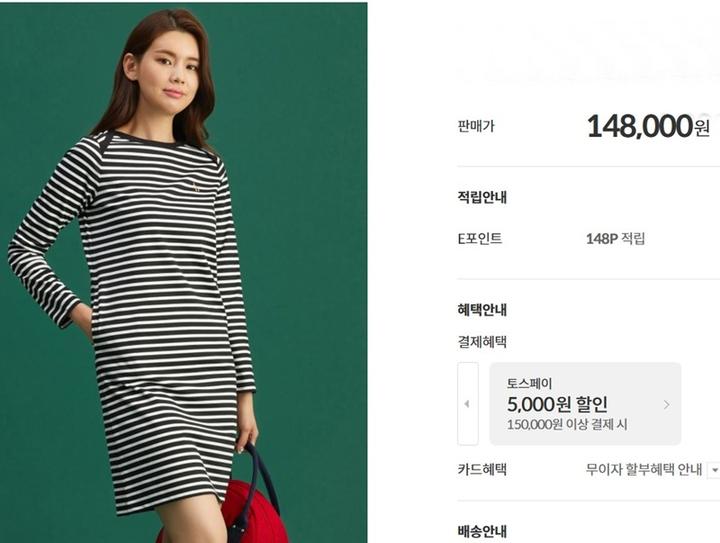Select the 토스페이 5,000원 할인 benefit card
Screen dimensions: 720x543
click(x=585, y=403)
